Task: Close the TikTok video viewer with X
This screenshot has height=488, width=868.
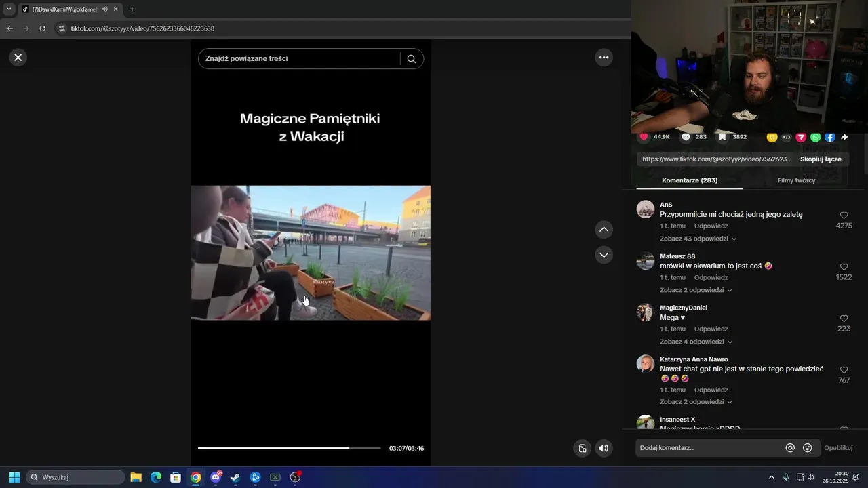Action: [x=18, y=58]
